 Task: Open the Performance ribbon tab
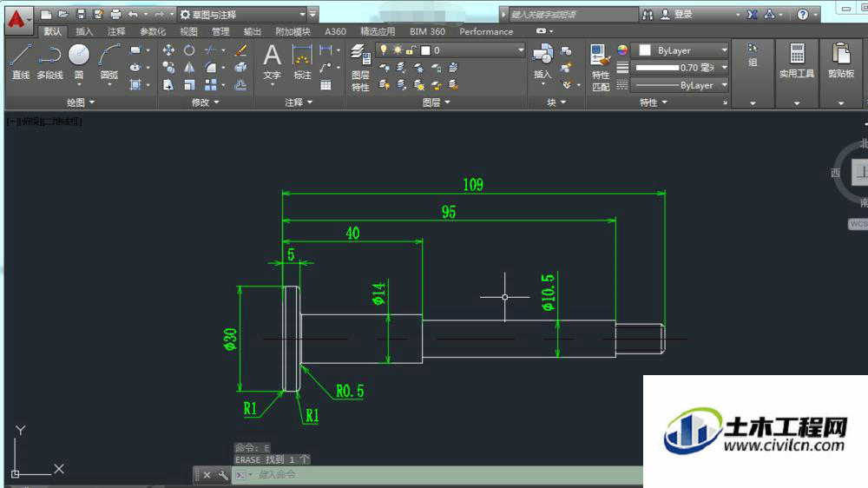(x=486, y=31)
